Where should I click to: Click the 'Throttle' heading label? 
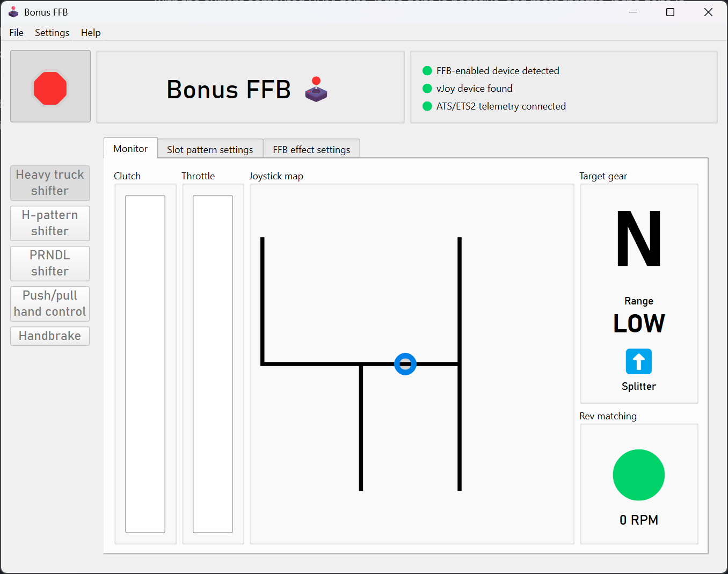click(x=198, y=176)
